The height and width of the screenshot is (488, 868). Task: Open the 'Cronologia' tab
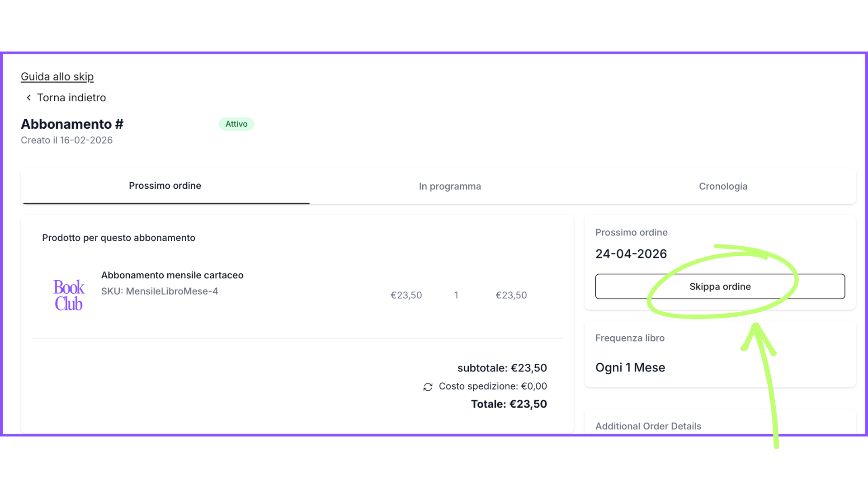pyautogui.click(x=723, y=186)
